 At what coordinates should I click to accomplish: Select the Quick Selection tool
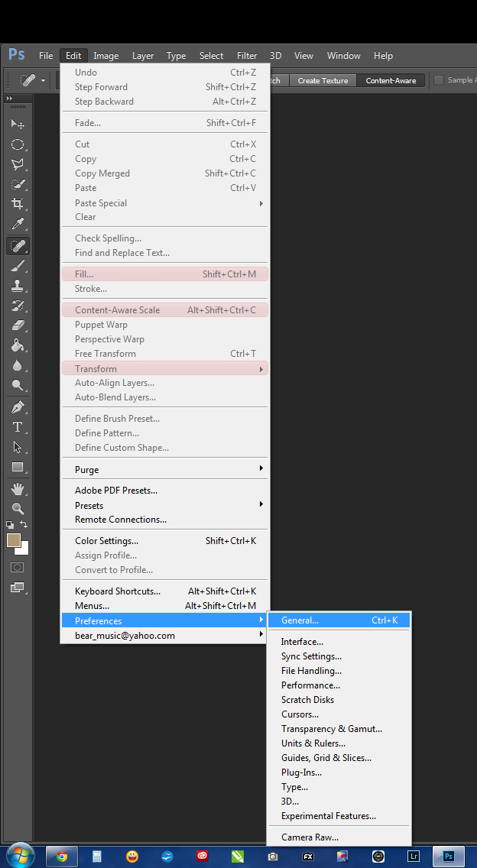18,185
